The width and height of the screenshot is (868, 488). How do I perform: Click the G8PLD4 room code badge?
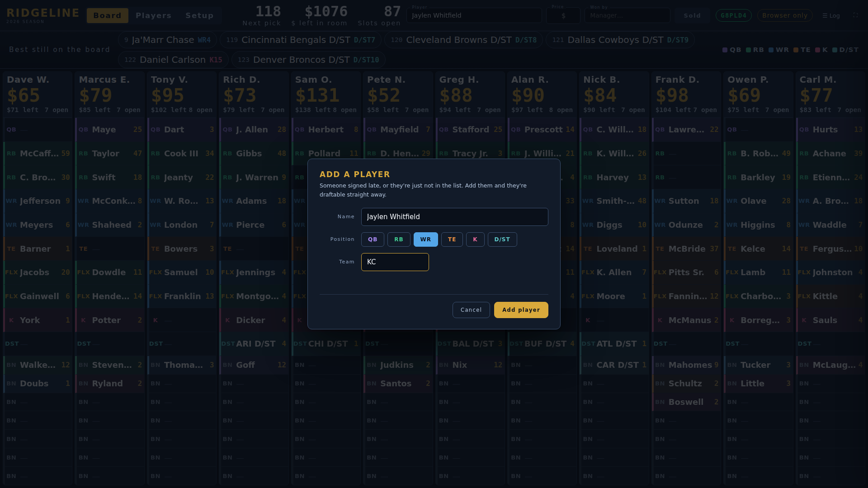click(x=733, y=15)
